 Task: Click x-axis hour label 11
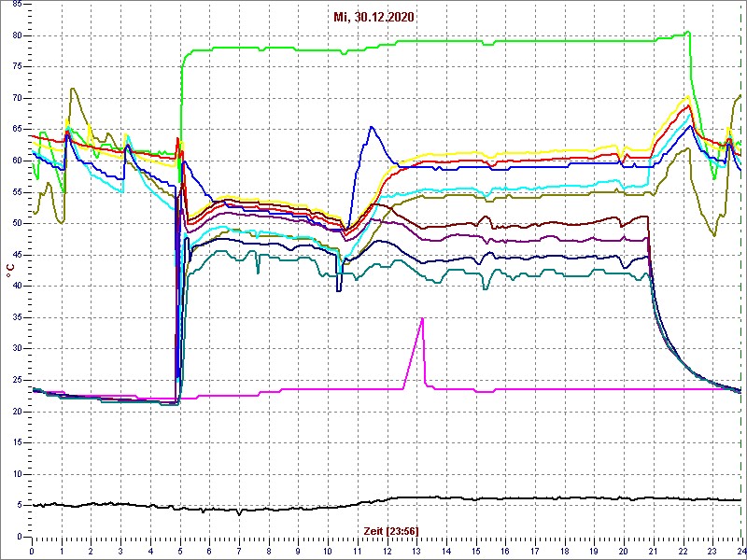tap(358, 552)
